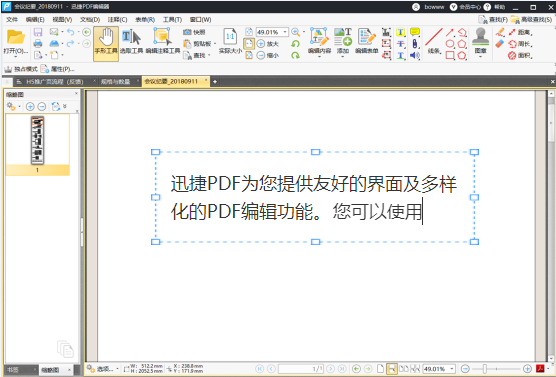This screenshot has width=556, height=377.
Task: Add a yellow sticky note comment
Action: [x=415, y=32]
